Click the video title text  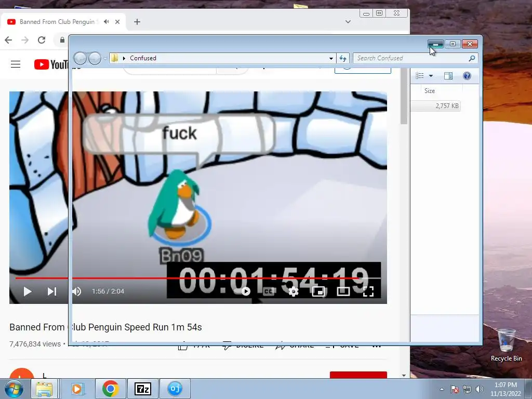click(x=105, y=327)
